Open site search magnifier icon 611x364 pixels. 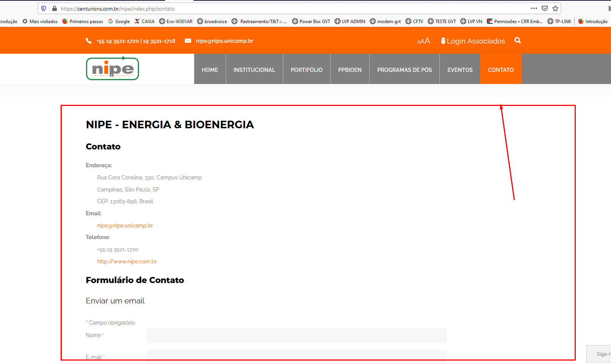click(517, 40)
